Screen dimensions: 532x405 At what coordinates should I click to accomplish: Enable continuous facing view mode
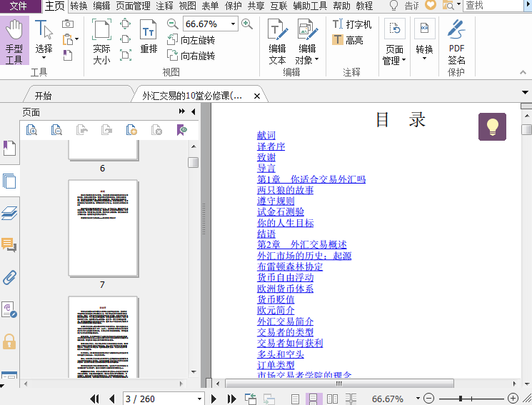pos(351,399)
